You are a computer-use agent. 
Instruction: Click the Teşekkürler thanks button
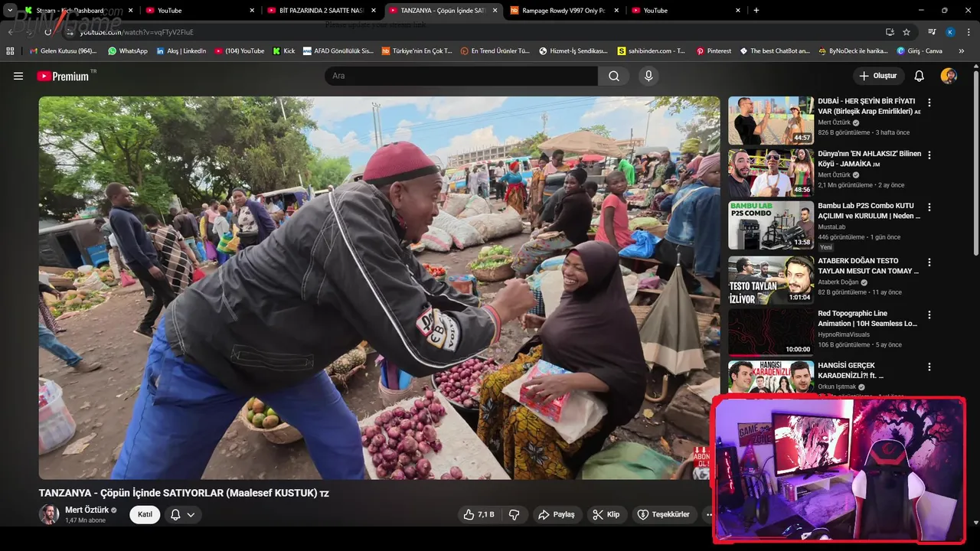pos(663,514)
